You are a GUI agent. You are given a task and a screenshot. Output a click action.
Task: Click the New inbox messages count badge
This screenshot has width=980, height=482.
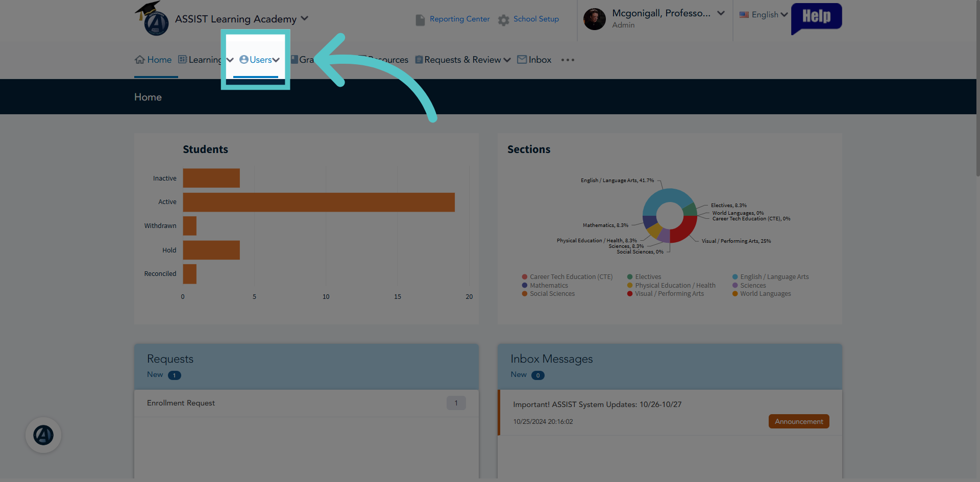(x=538, y=375)
